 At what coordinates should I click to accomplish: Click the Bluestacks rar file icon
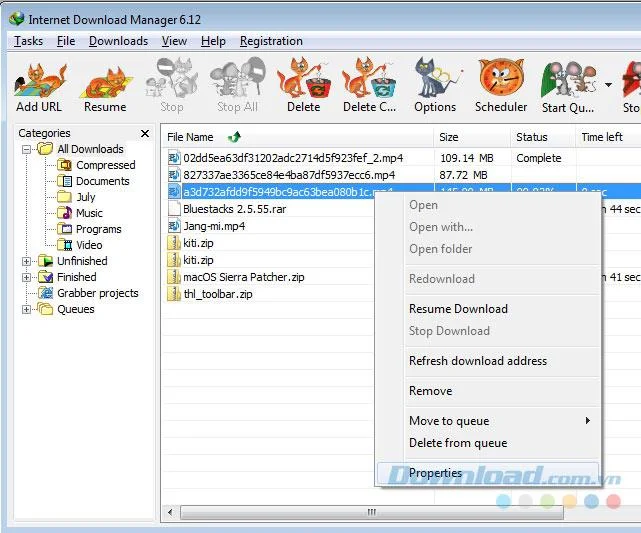pyautogui.click(x=174, y=209)
